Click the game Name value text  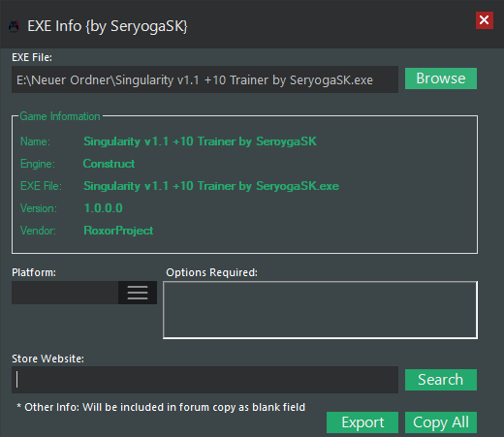[x=200, y=141]
